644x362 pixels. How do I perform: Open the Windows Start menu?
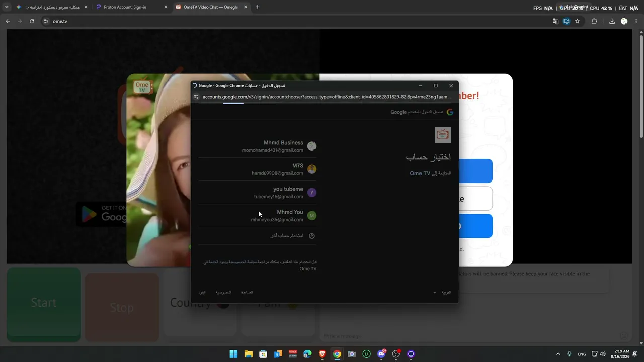[x=233, y=354]
